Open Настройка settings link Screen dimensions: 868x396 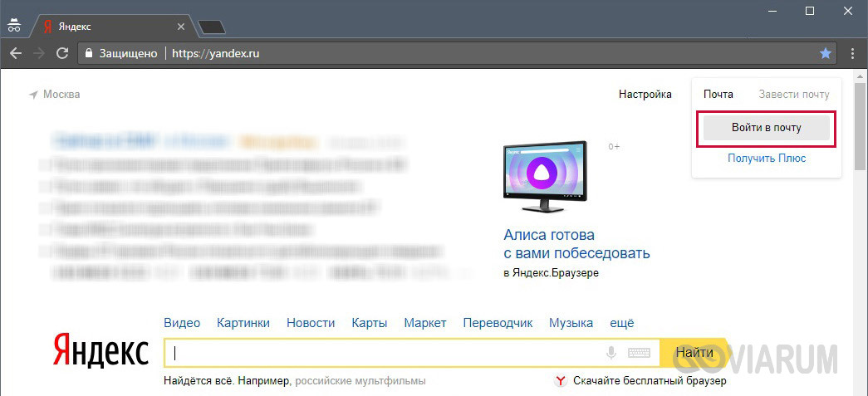(x=645, y=95)
